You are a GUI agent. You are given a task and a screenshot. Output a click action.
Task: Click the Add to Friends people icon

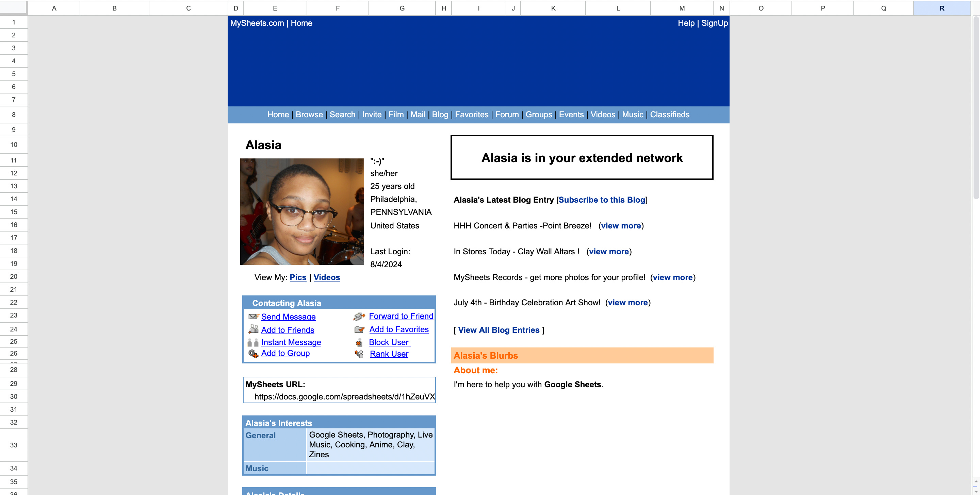[x=254, y=329]
